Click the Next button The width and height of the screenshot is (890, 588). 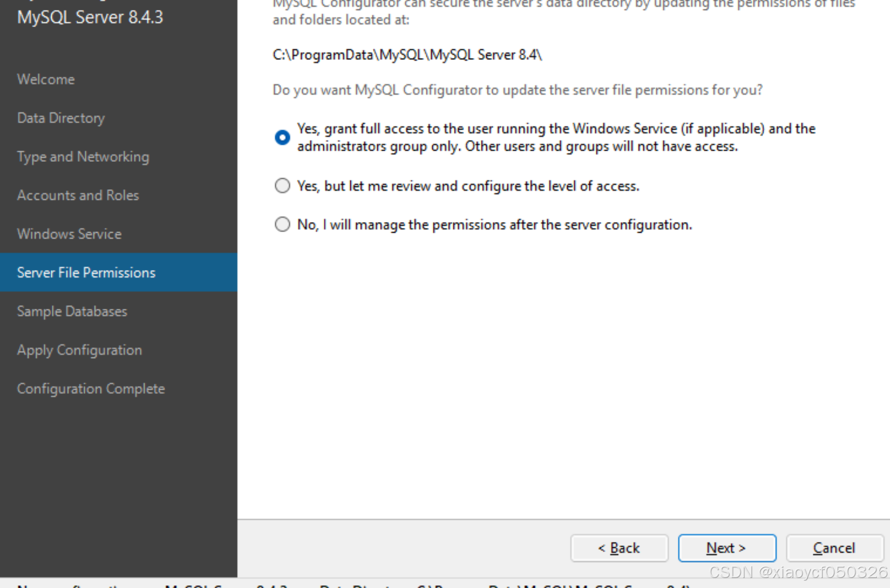[x=727, y=548]
